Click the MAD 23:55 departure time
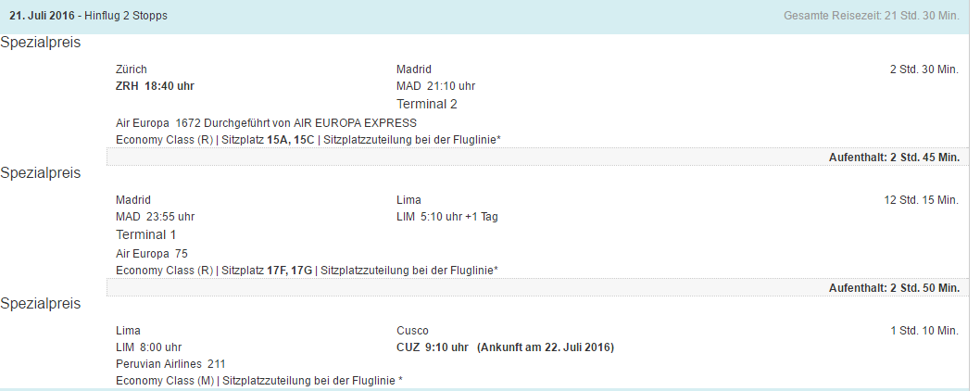Image resolution: width=980 pixels, height=391 pixels. [x=155, y=217]
